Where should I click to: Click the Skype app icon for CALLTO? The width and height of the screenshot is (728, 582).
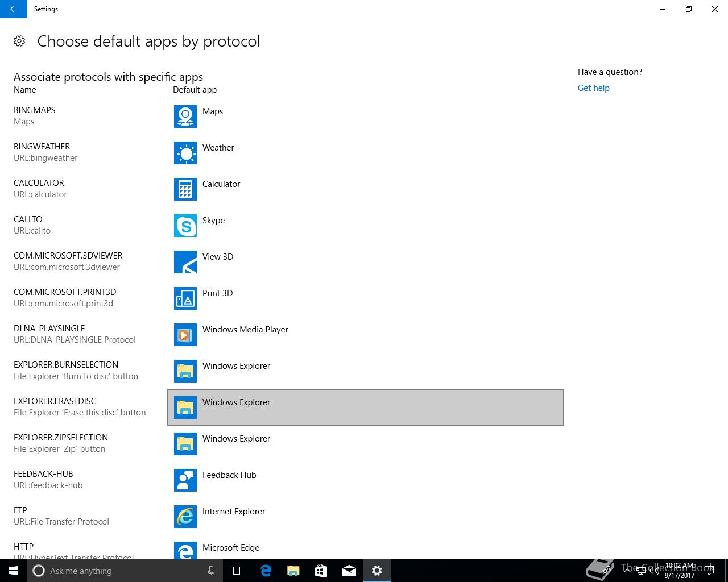click(x=185, y=226)
